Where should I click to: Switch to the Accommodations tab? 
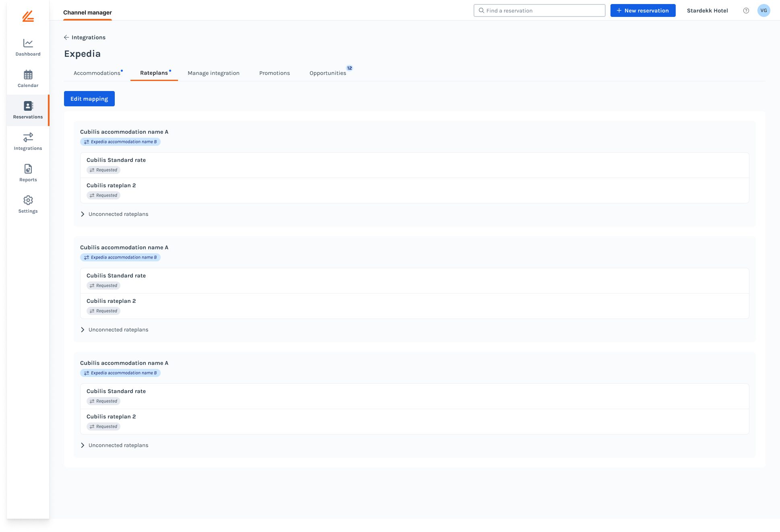click(97, 73)
